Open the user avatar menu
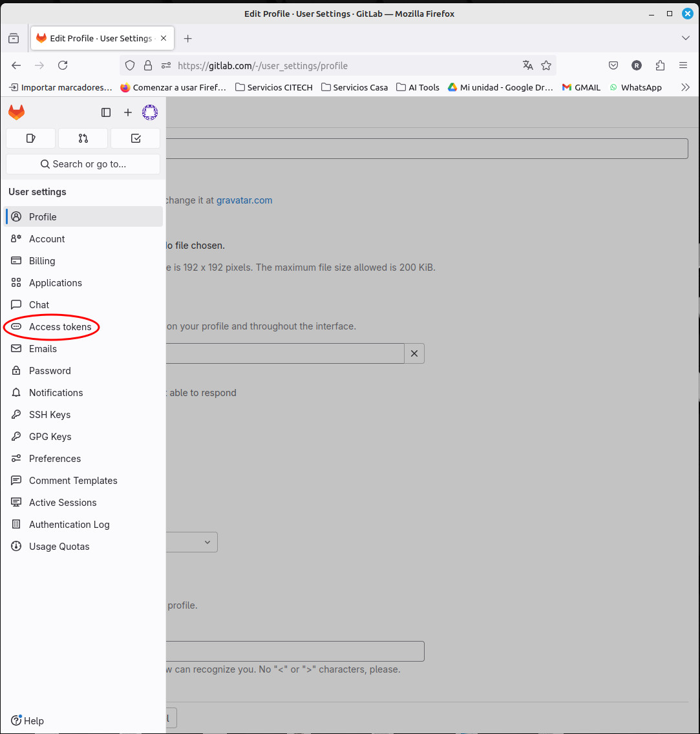The width and height of the screenshot is (700, 734). click(x=150, y=112)
